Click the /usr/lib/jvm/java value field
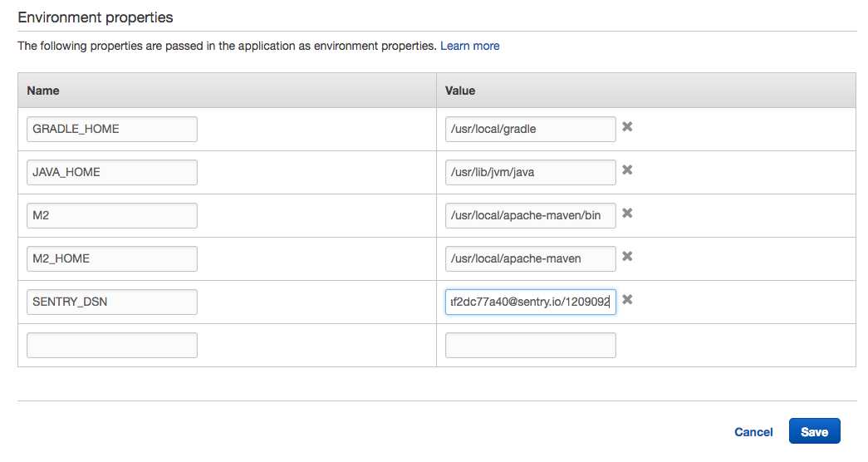This screenshot has width=868, height=462. (x=531, y=172)
